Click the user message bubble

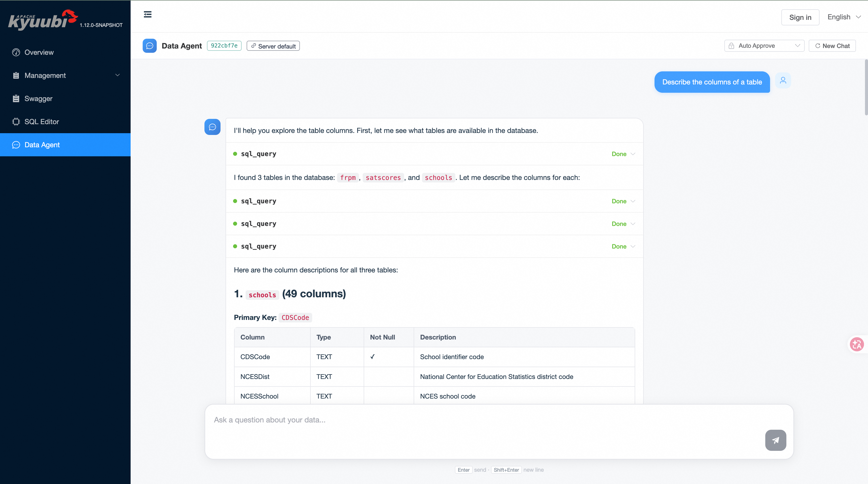point(712,82)
